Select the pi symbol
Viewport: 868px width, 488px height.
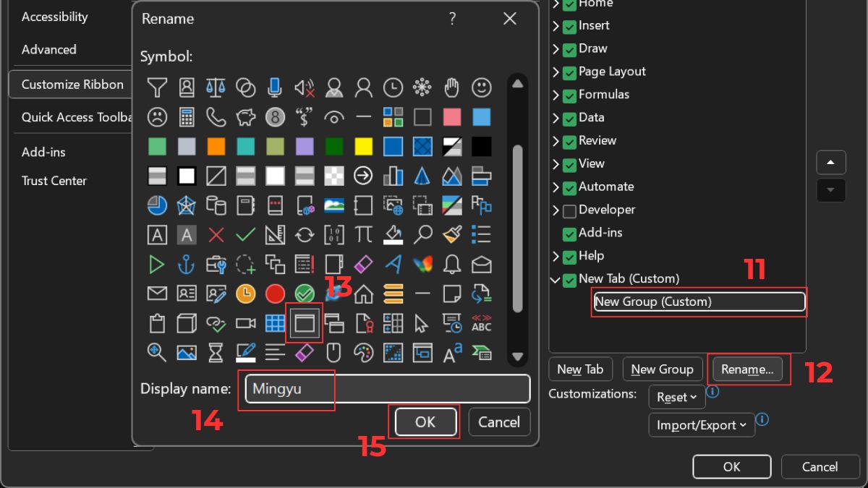click(363, 234)
